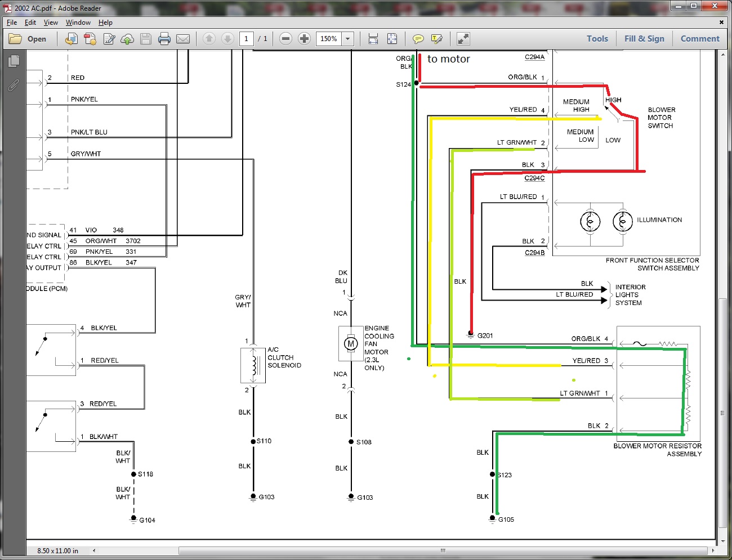This screenshot has height=560, width=732.
Task: Click the email envelope icon
Action: tap(183, 39)
